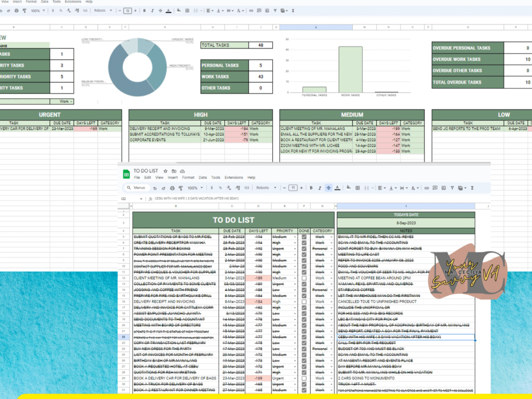Increase font size in background dashboard toolbar
This screenshot has width=532, height=399.
click(135, 11)
